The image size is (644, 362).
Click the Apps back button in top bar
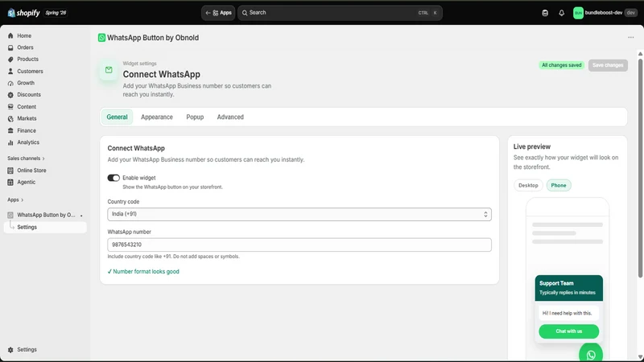point(218,13)
